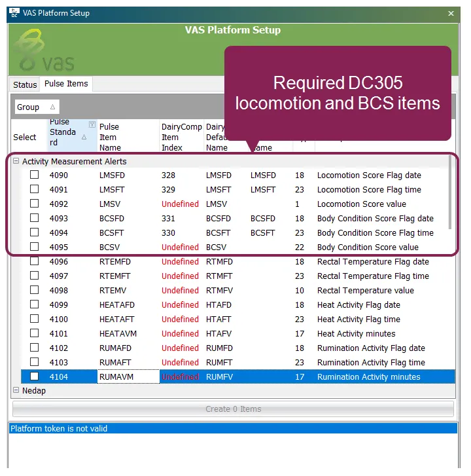Tick checkbox for item 4095 BCSV
This screenshot has height=476, width=471.
click(x=34, y=246)
